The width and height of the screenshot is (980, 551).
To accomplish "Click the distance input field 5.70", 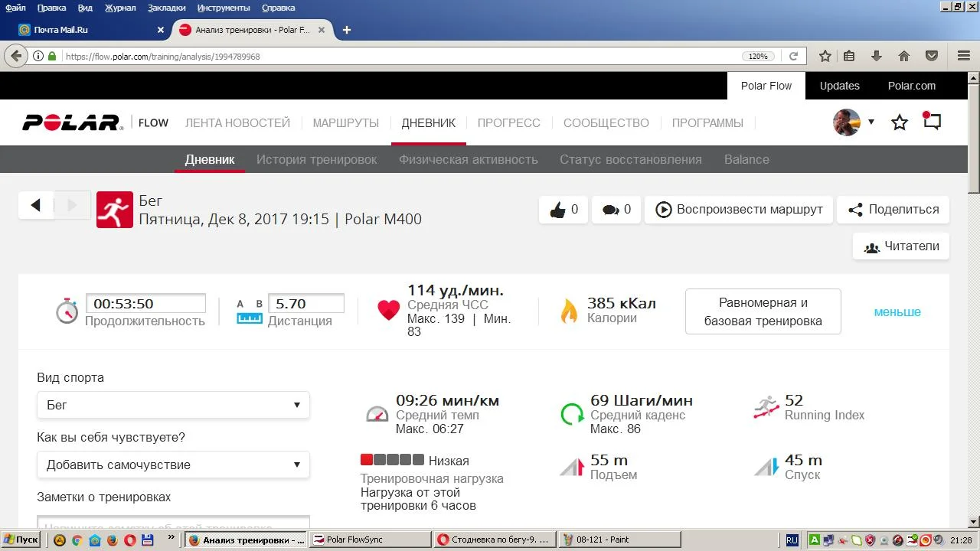I will [x=306, y=303].
